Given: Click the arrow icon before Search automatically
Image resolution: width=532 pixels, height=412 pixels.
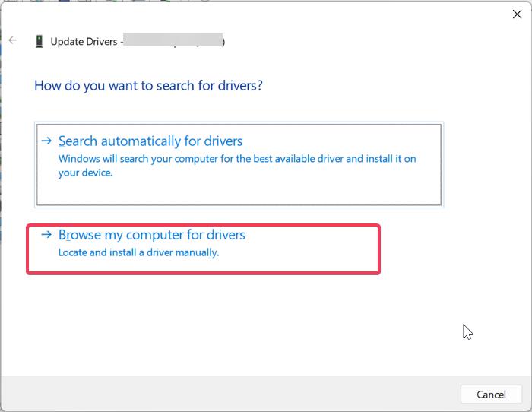Looking at the screenshot, I should (x=47, y=141).
